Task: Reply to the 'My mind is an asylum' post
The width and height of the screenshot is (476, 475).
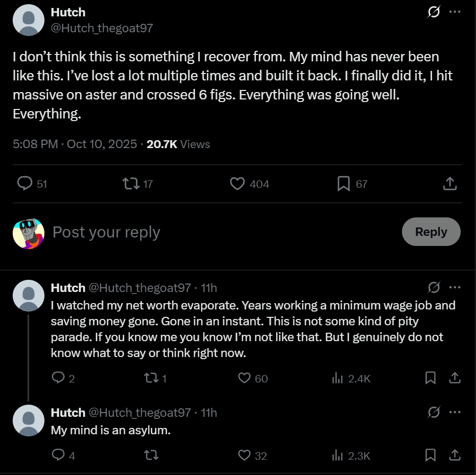Action: click(x=58, y=455)
